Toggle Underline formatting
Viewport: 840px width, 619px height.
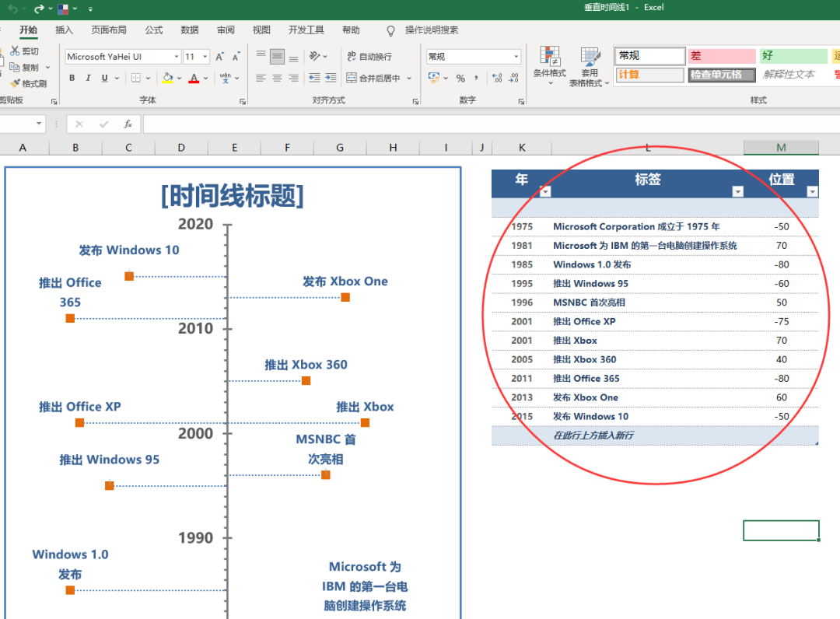click(104, 79)
